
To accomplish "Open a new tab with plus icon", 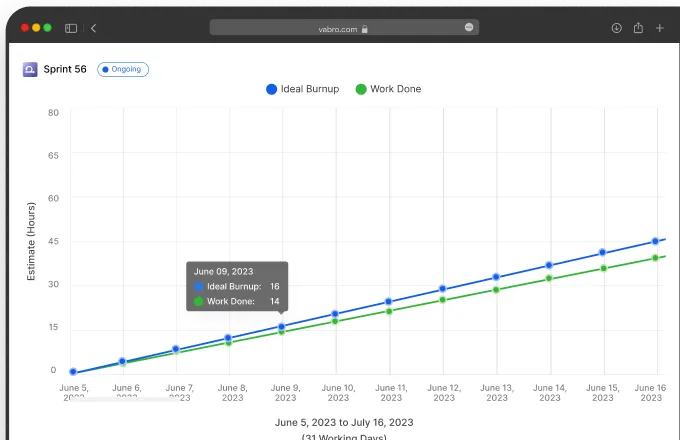I will coord(659,28).
